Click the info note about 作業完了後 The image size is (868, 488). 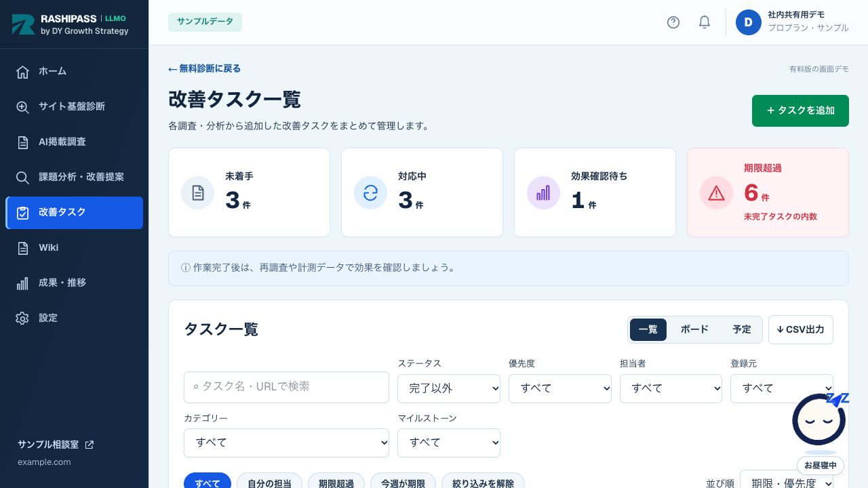(509, 268)
